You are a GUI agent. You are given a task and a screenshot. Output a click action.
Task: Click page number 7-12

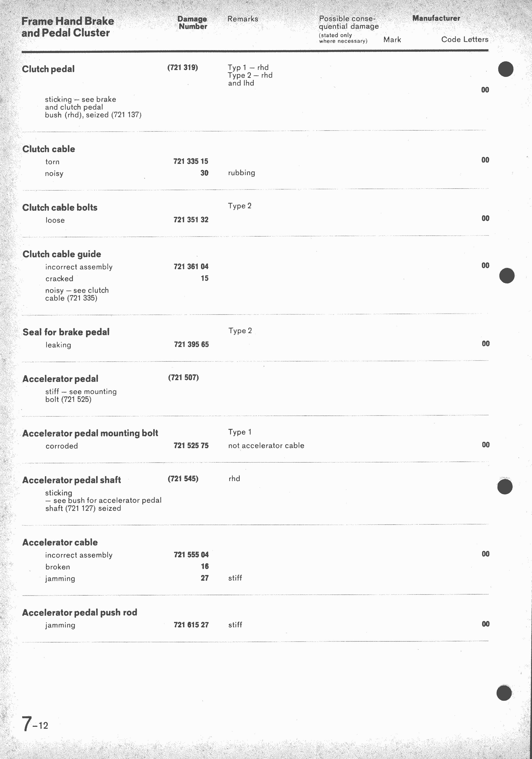click(x=35, y=724)
